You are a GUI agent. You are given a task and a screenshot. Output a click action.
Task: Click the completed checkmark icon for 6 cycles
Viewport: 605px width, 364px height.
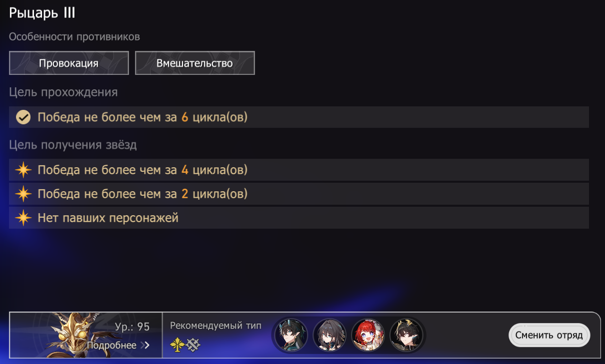[x=23, y=117]
